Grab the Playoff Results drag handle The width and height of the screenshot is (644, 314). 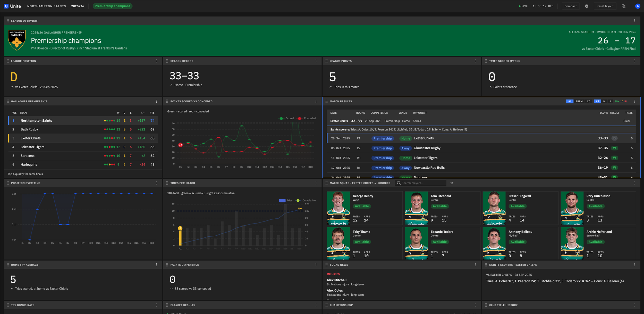click(x=167, y=305)
